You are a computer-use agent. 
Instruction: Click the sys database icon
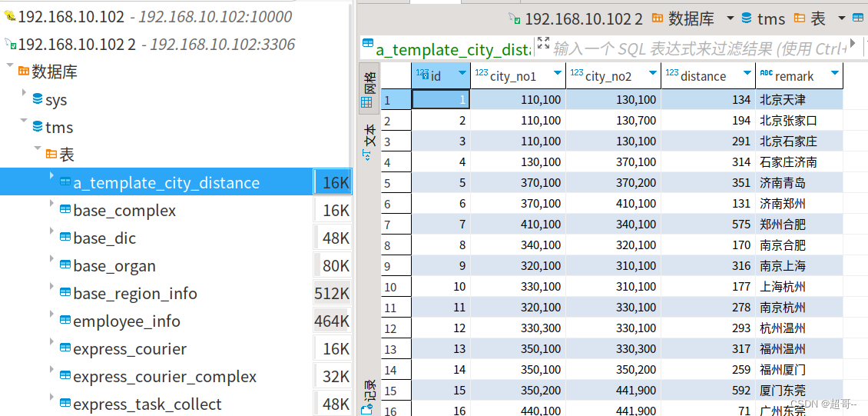pyautogui.click(x=38, y=98)
